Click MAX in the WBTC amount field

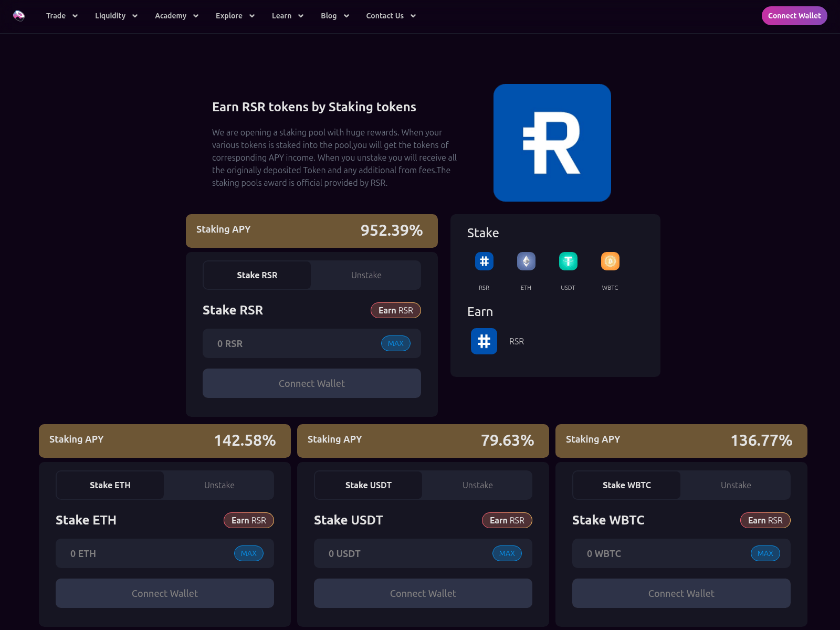pyautogui.click(x=765, y=553)
